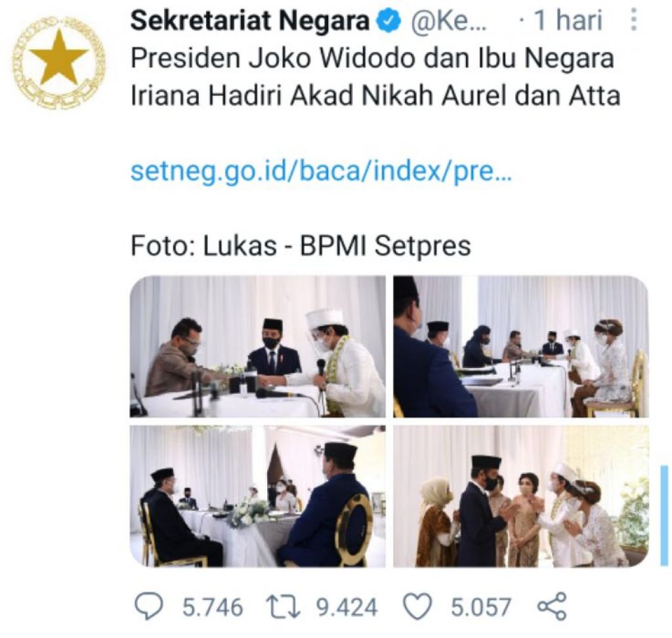Open the Sekretariat Negara account name
Image resolution: width=672 pixels, height=638 pixels.
(249, 22)
